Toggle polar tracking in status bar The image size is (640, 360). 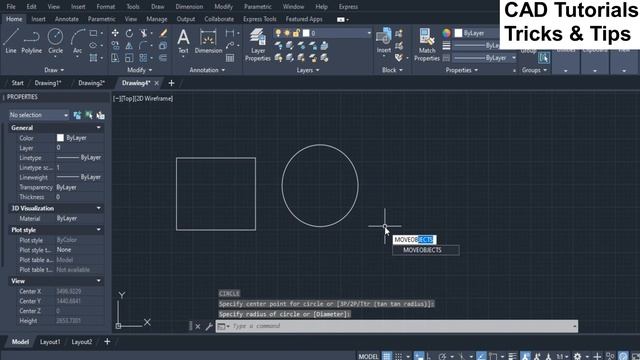pyautogui.click(x=442, y=356)
